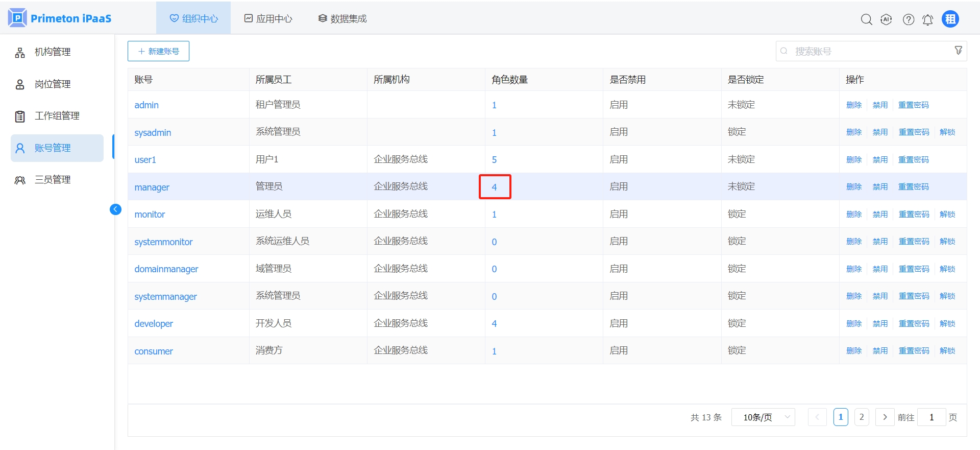Click the filter funnel icon in search box
Viewport: 980px width, 450px height.
tap(958, 50)
